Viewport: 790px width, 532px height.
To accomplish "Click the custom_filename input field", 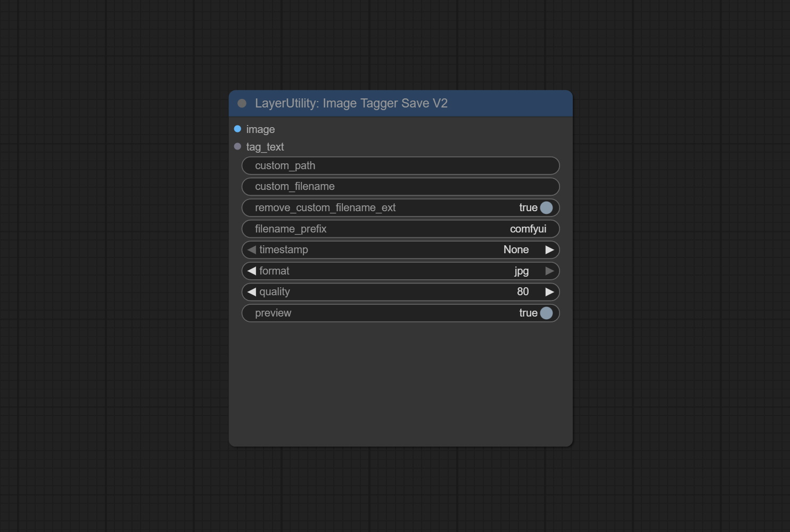I will point(400,187).
